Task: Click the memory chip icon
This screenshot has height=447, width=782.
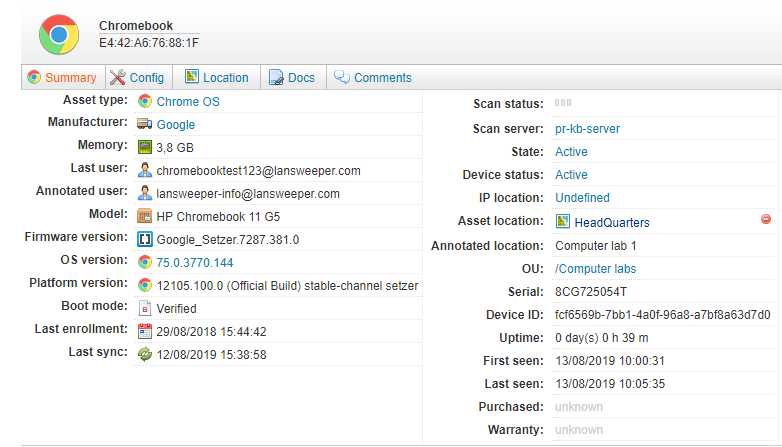Action: (x=145, y=147)
